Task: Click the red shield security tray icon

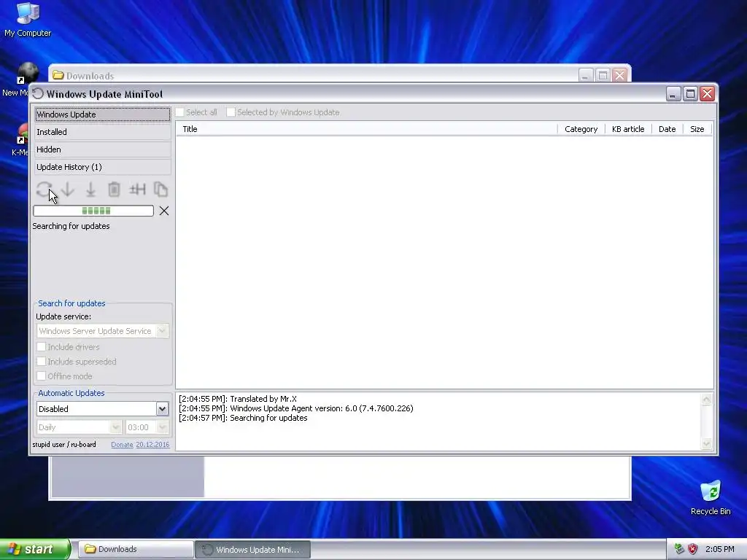Action: point(693,549)
